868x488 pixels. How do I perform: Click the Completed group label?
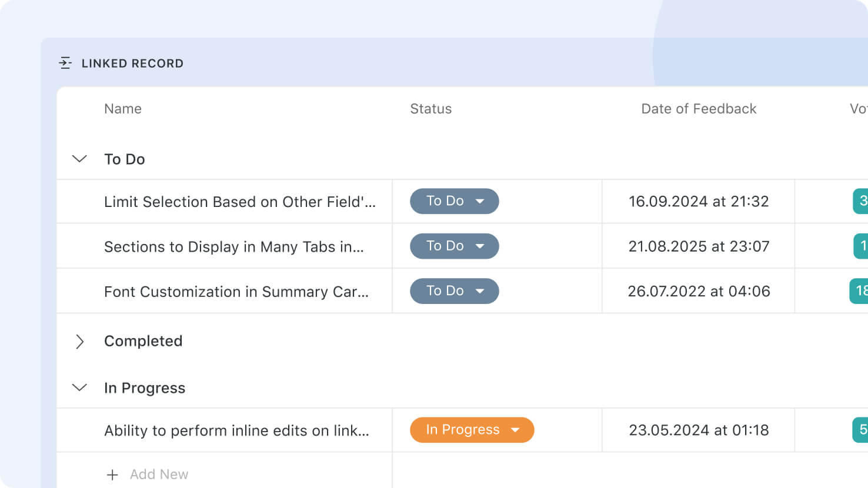tap(143, 341)
